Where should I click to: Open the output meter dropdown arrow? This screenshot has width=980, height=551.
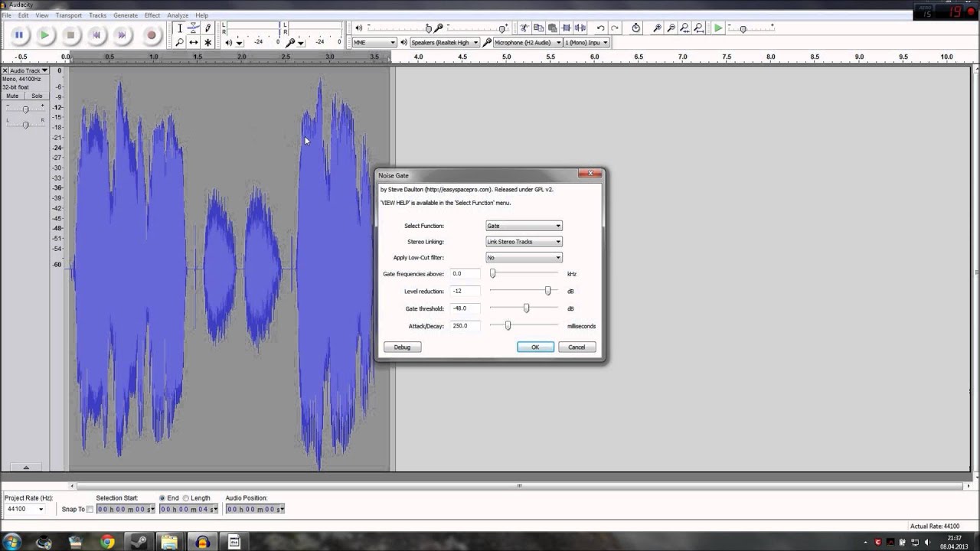(239, 43)
